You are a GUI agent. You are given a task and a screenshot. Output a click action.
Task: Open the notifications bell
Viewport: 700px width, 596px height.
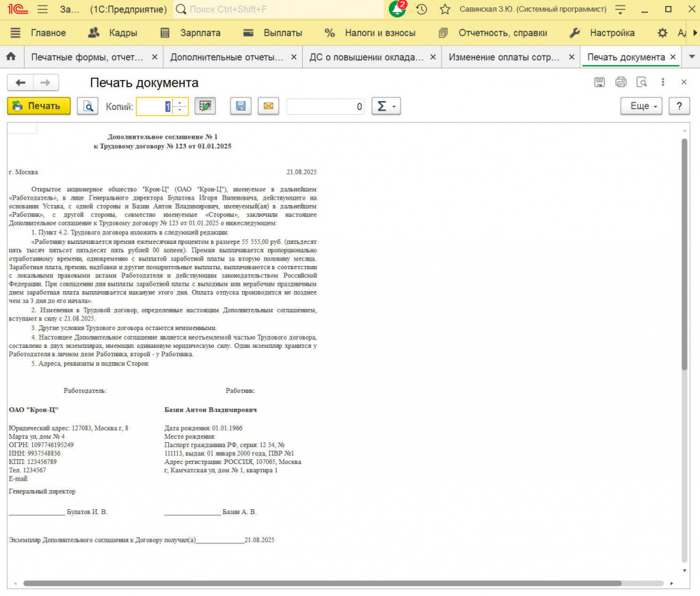pos(397,9)
